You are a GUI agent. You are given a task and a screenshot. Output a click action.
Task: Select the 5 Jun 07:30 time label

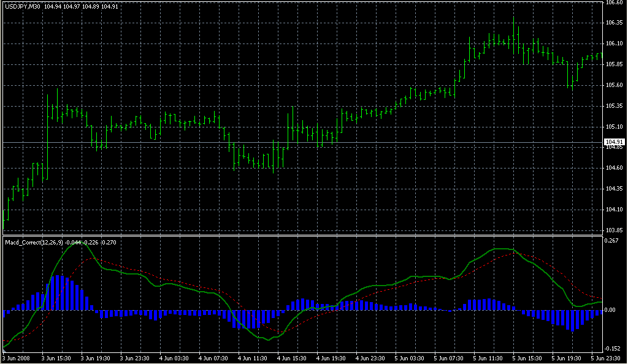coord(449,357)
